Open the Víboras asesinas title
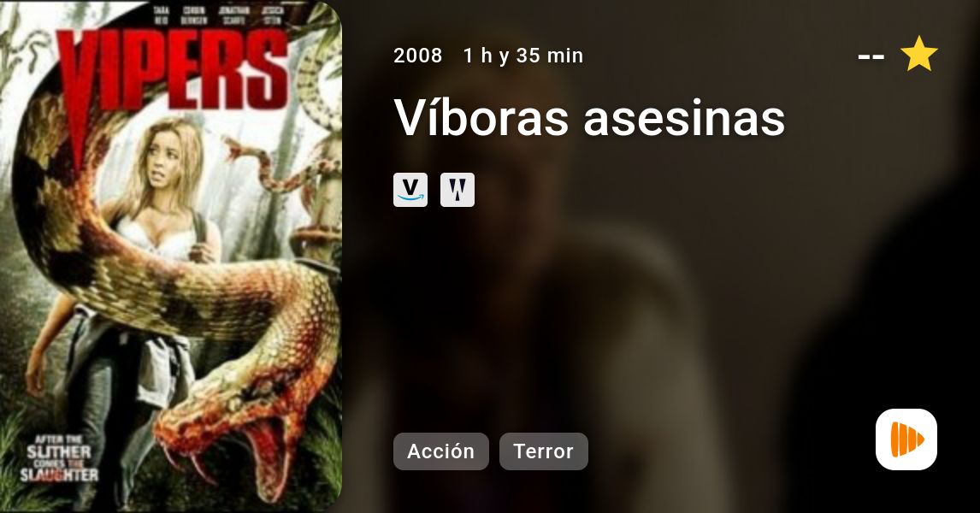The height and width of the screenshot is (513, 980). (589, 117)
